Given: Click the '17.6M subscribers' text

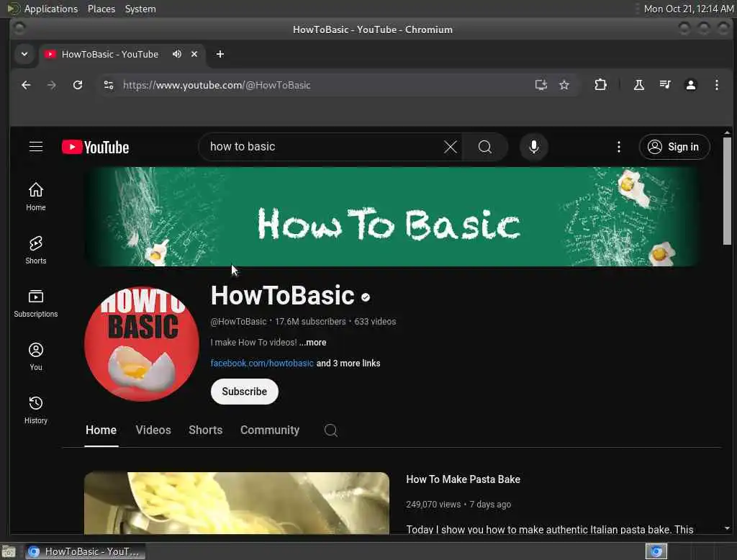Looking at the screenshot, I should (x=310, y=322).
